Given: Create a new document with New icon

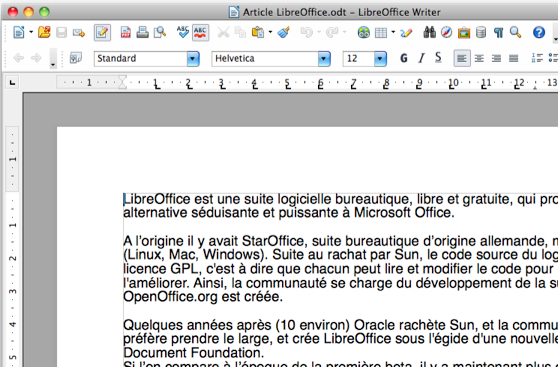Looking at the screenshot, I should click(19, 33).
